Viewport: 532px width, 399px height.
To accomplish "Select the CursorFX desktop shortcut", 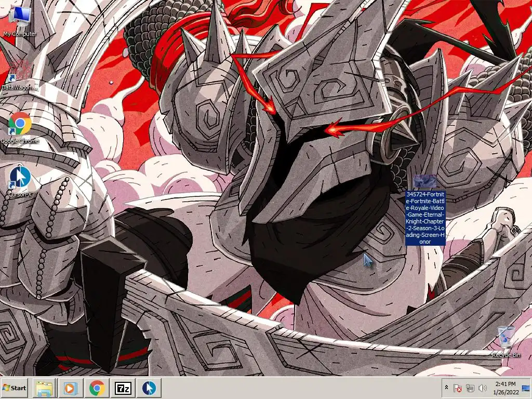I will tap(20, 181).
